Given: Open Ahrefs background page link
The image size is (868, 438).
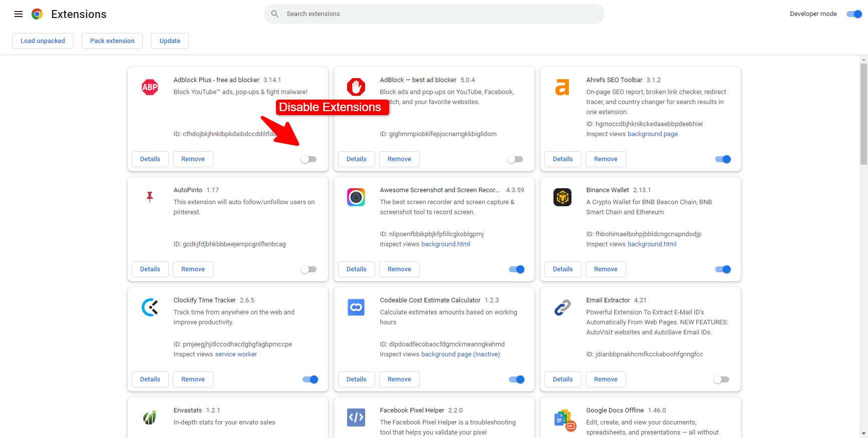Looking at the screenshot, I should point(653,134).
